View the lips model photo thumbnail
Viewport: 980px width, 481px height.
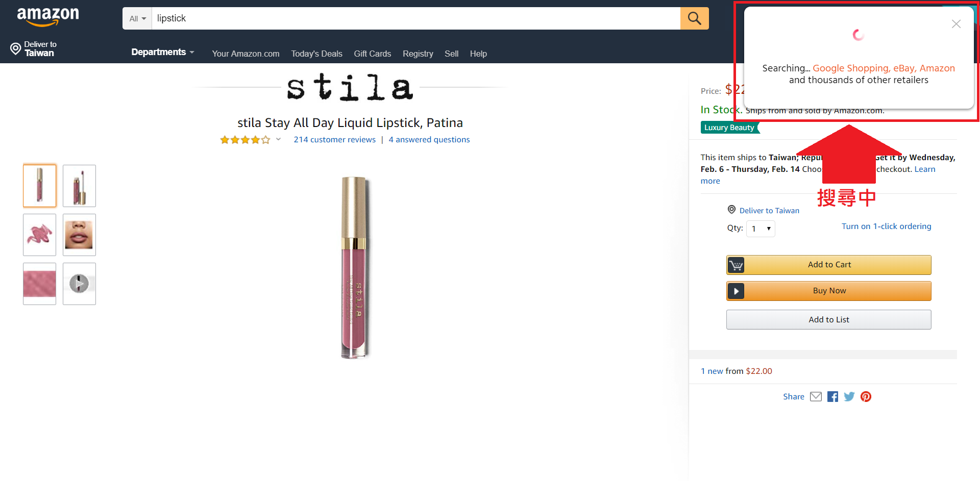click(79, 235)
